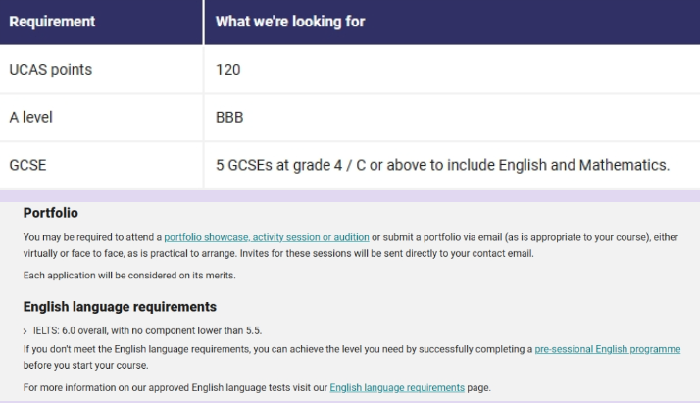Click the chevron bullet before IELTS

point(25,331)
